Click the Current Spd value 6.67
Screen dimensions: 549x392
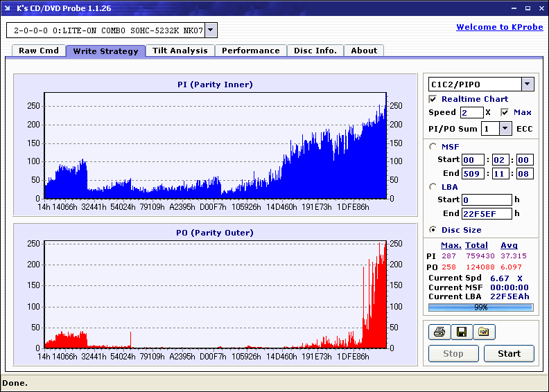pyautogui.click(x=499, y=278)
